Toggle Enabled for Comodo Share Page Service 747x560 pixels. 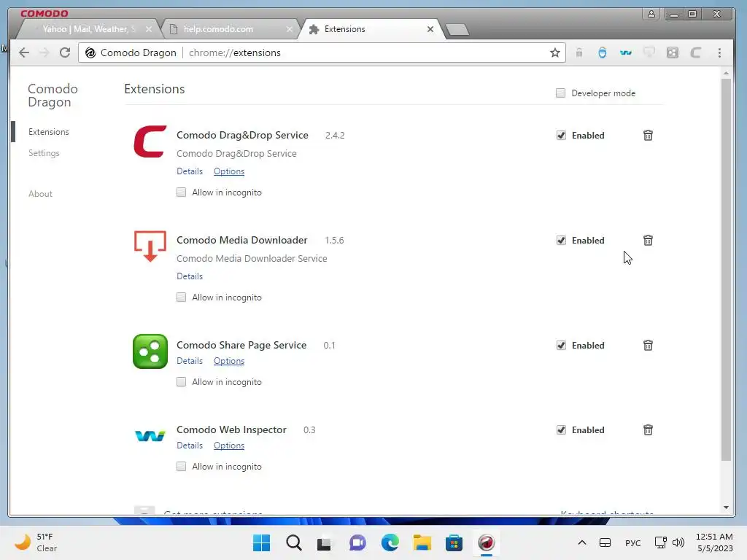[x=561, y=345]
